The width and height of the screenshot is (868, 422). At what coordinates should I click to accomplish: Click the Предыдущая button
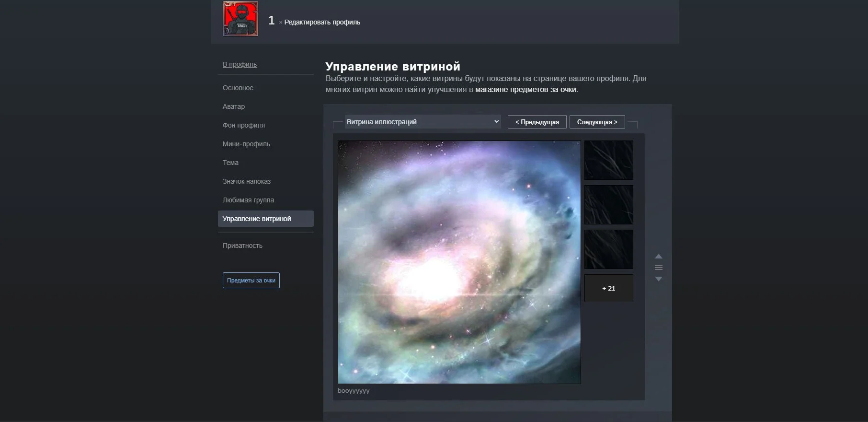point(537,122)
